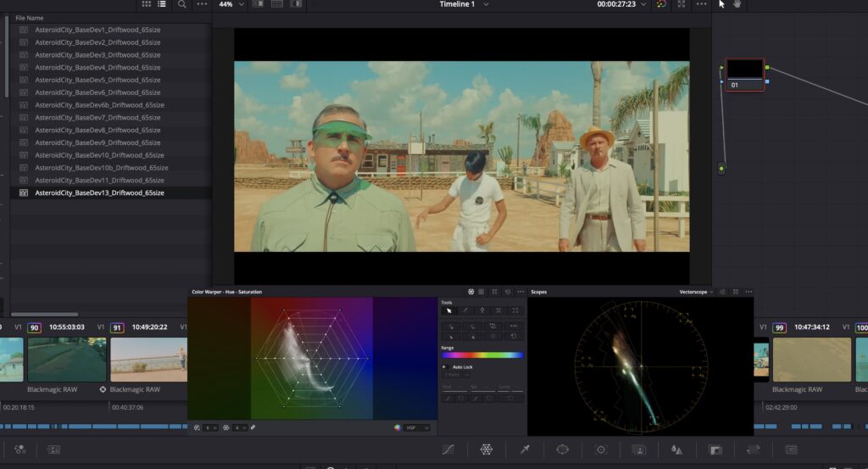The image size is (868, 469).
Task: Click the Range hue spectrum bar
Action: [x=482, y=355]
